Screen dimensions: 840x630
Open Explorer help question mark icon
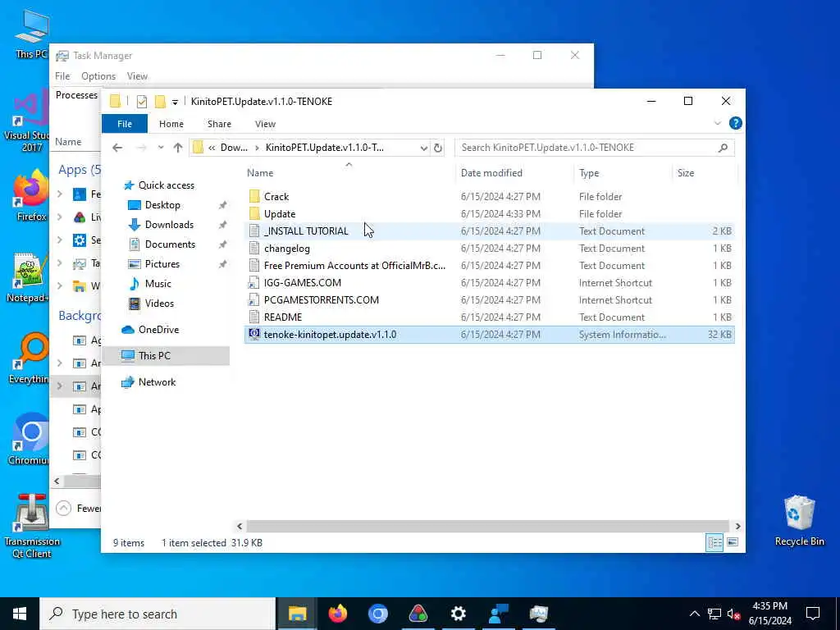click(736, 123)
